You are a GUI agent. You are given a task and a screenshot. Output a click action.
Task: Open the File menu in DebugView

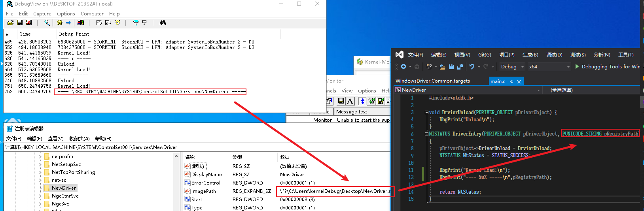point(9,13)
